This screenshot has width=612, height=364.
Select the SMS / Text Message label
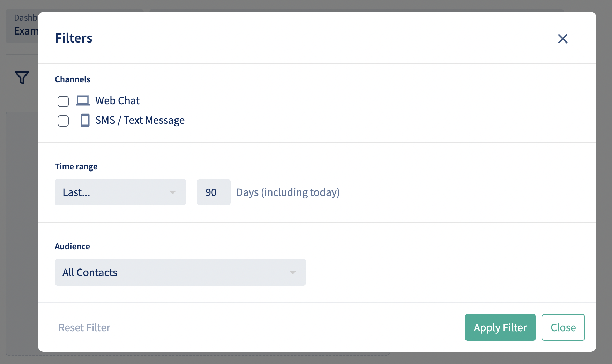(x=140, y=120)
